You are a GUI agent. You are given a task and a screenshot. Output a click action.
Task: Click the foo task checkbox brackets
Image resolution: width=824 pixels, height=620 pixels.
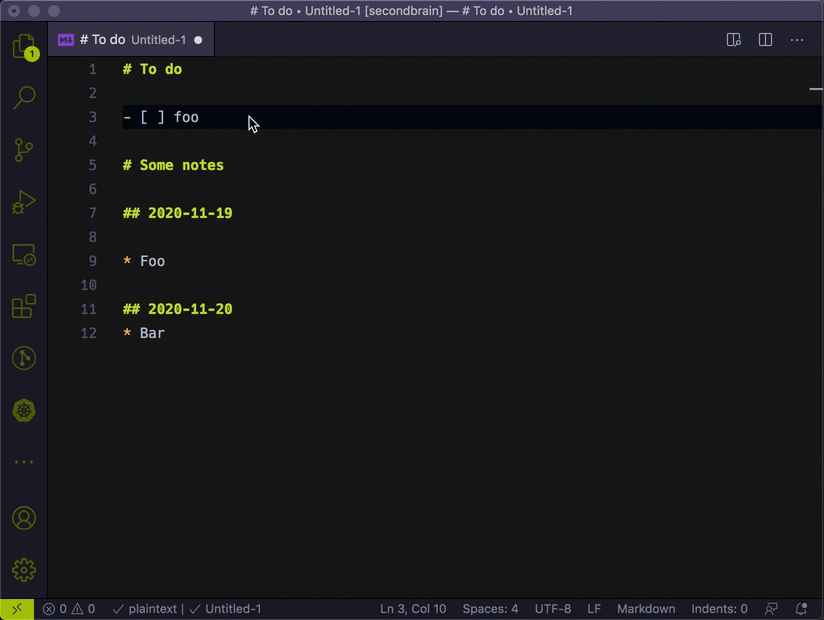point(153,117)
